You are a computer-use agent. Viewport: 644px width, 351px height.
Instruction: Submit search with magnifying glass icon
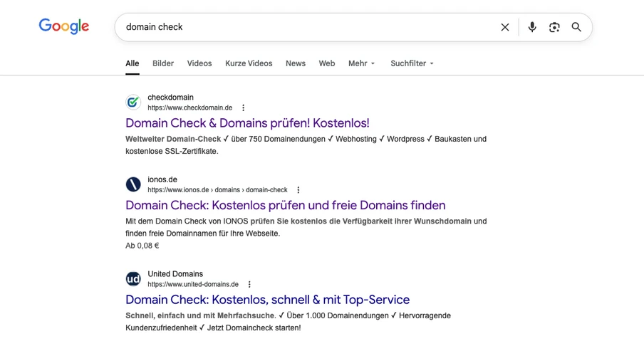pos(576,27)
